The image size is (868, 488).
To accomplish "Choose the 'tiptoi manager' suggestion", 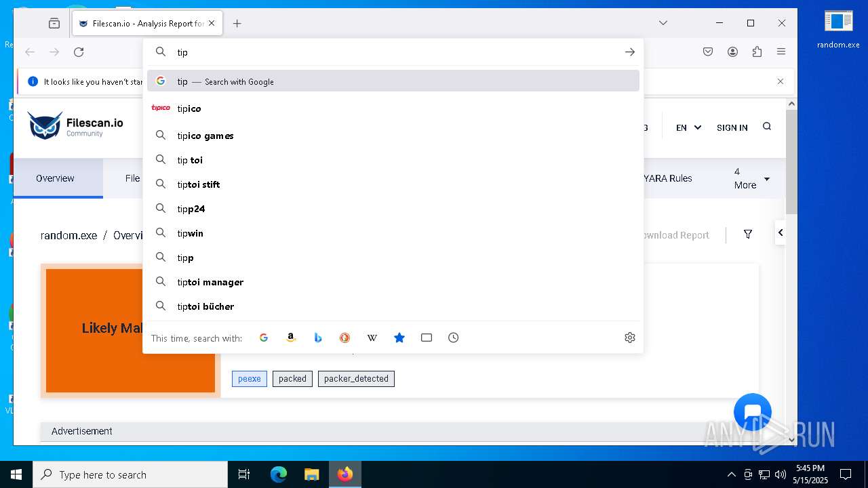I will (x=393, y=282).
